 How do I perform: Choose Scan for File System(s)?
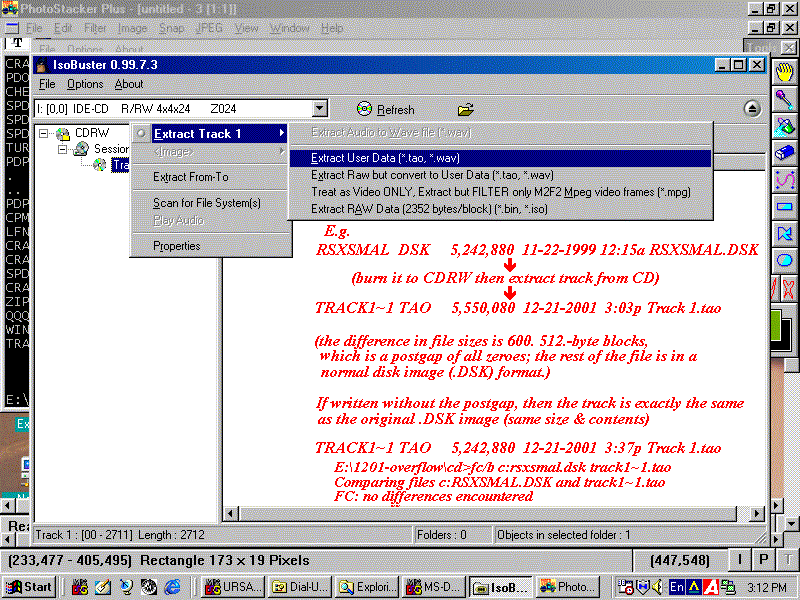[210, 203]
